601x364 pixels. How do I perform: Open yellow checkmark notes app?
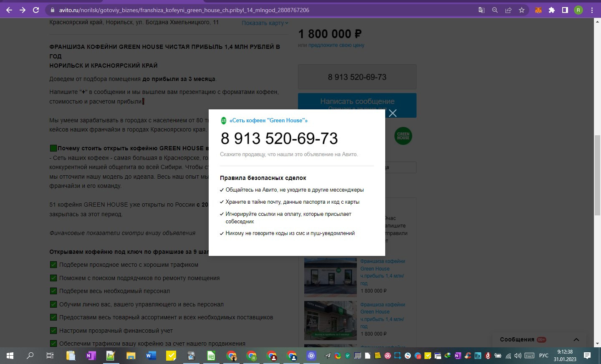[171, 356]
